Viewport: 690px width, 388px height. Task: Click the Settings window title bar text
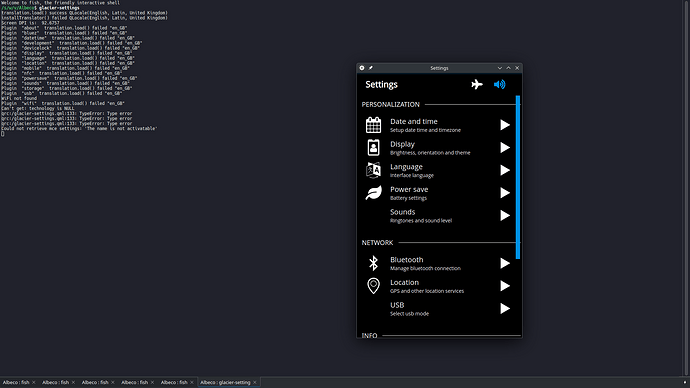coord(439,68)
